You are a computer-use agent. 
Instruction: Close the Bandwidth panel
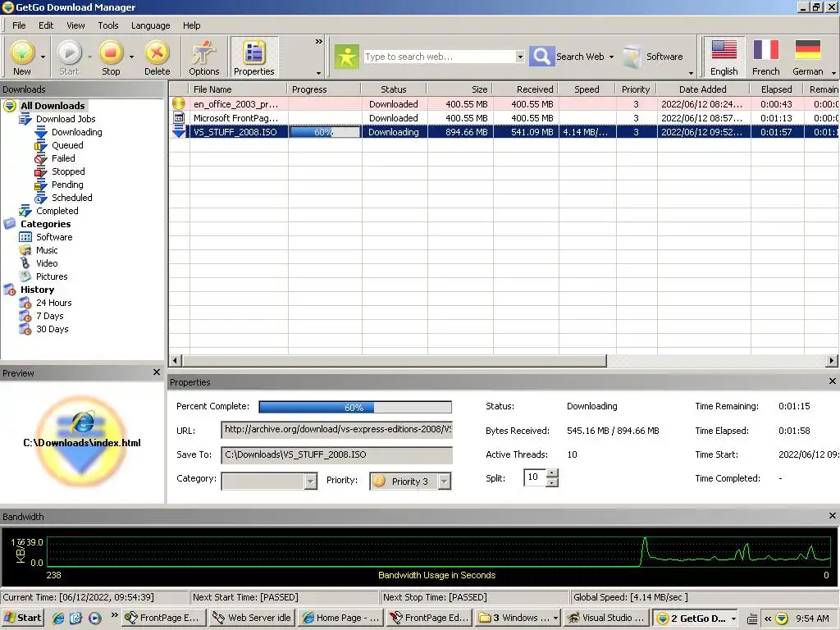point(832,515)
